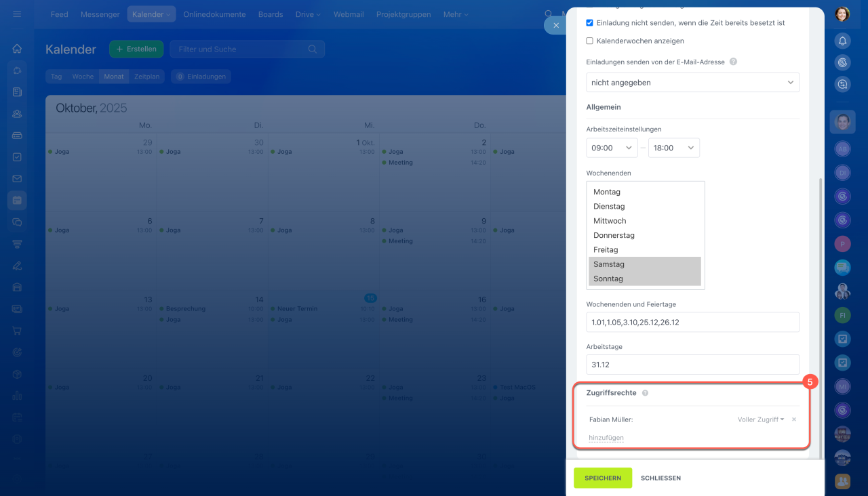Open the 'nicht angegeben' email dropdown

click(x=692, y=83)
